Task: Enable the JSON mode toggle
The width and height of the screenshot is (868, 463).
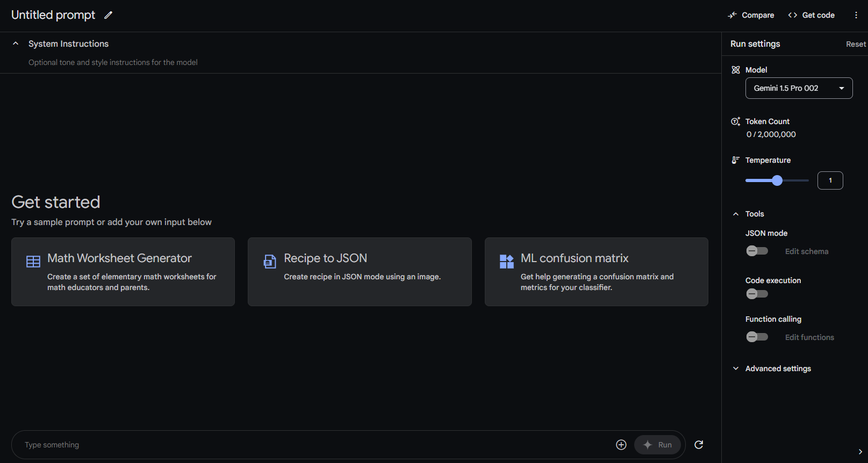Action: click(x=757, y=251)
